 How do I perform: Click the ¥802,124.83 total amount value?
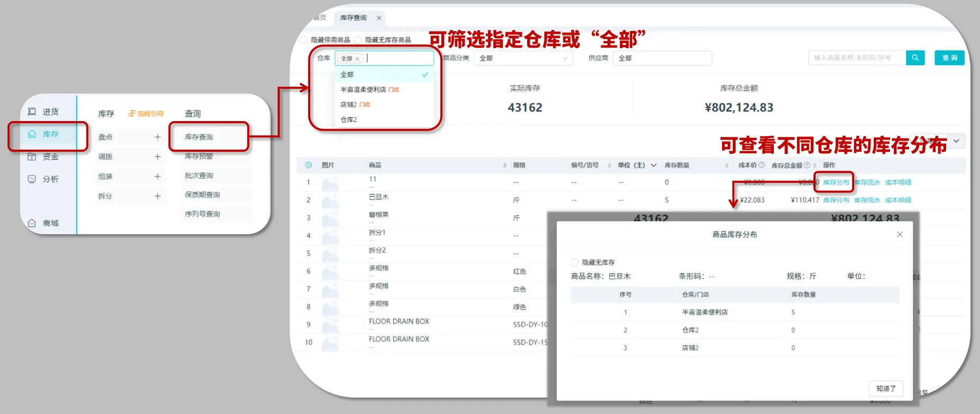(739, 108)
